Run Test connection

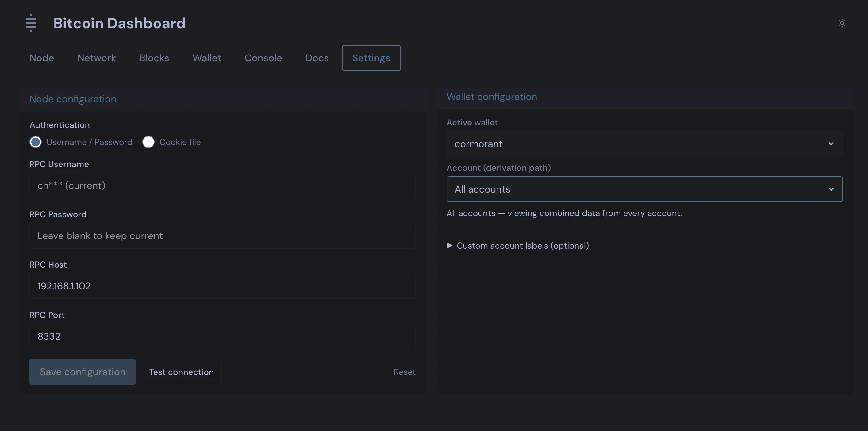click(181, 372)
